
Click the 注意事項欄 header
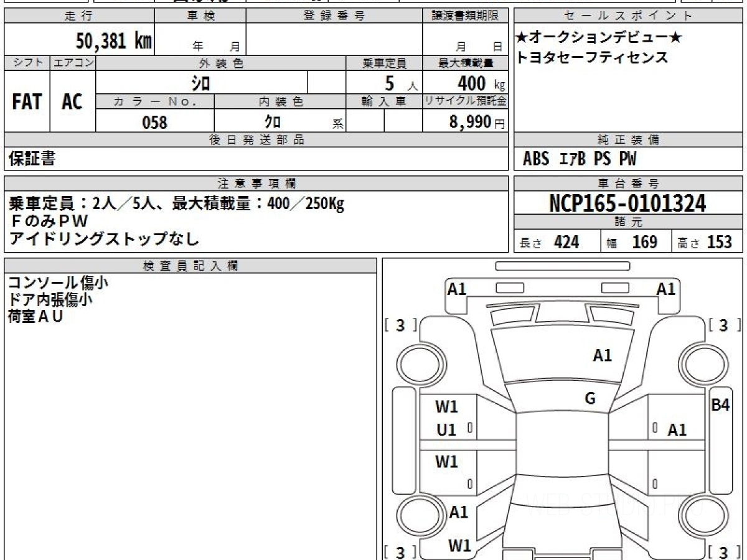[x=256, y=184]
